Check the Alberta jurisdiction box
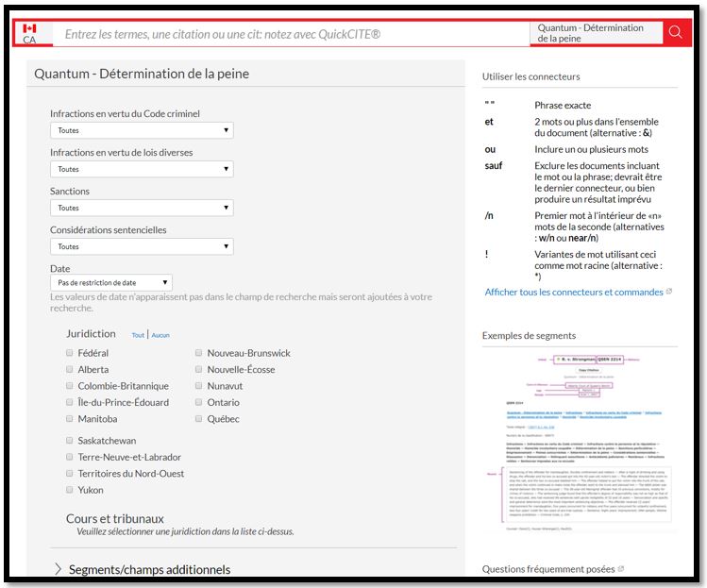 [x=70, y=369]
